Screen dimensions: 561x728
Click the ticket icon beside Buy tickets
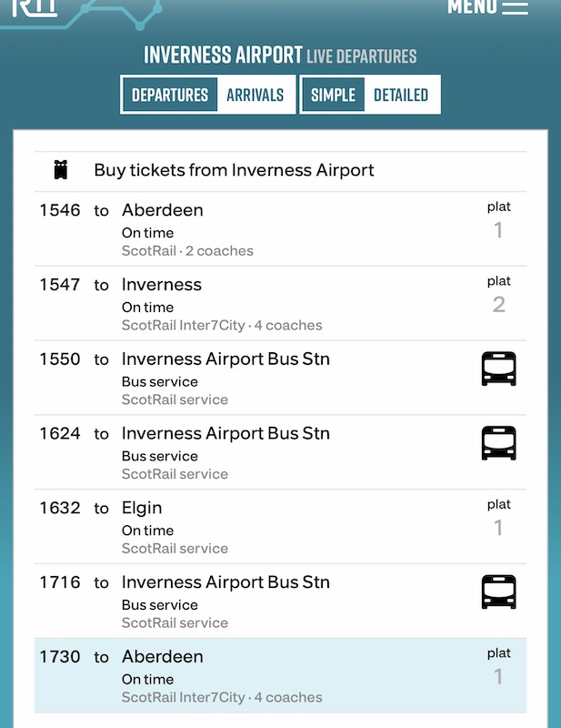point(61,170)
